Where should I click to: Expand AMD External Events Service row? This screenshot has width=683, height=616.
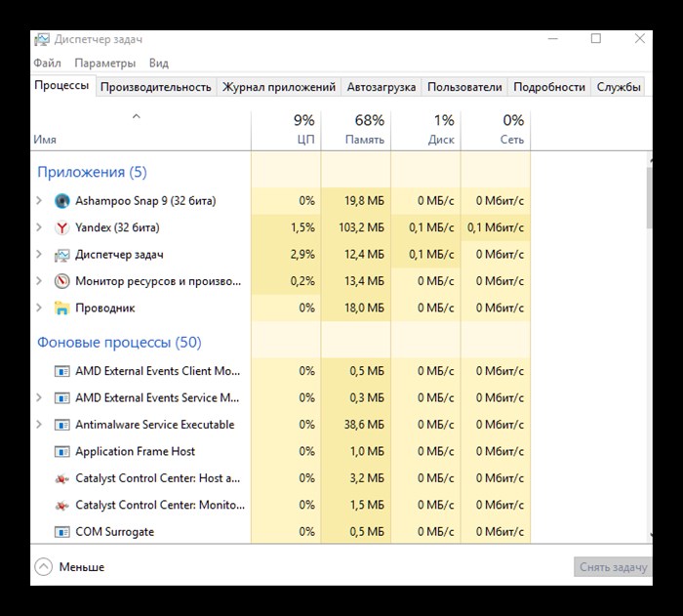coord(39,397)
